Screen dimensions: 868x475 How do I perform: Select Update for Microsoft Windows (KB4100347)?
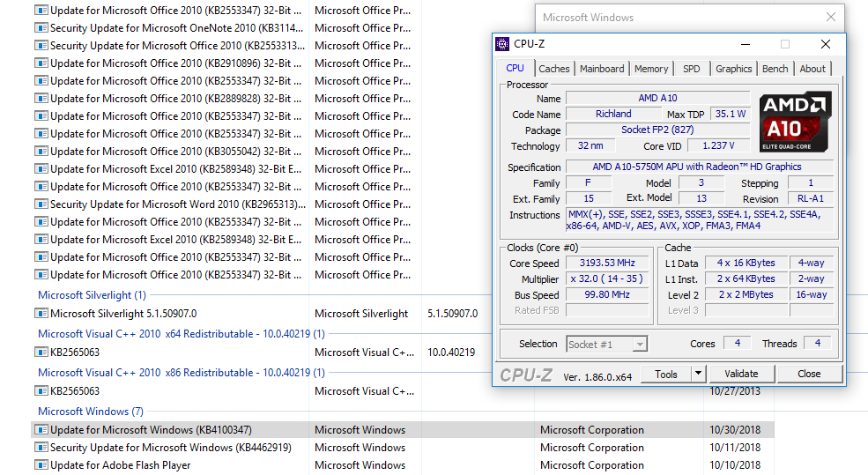[x=151, y=429]
